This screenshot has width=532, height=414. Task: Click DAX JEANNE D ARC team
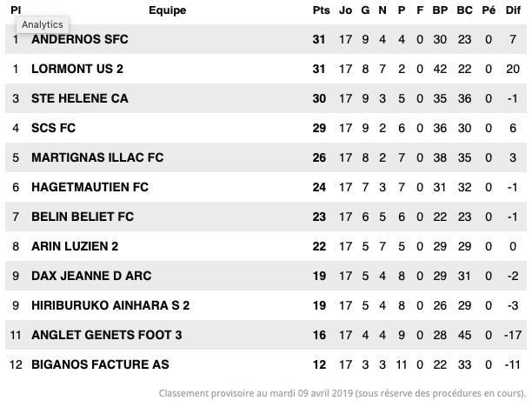coord(91,276)
